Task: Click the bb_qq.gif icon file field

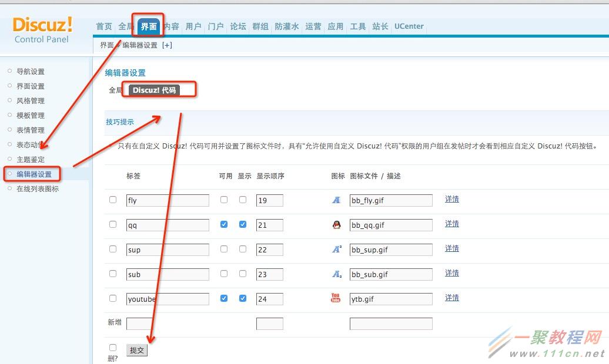Action: [391, 225]
